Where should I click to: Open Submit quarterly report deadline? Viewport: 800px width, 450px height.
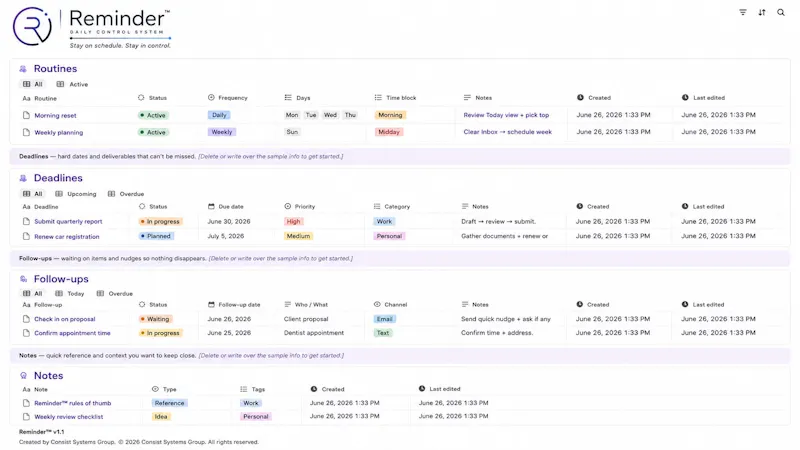point(68,221)
